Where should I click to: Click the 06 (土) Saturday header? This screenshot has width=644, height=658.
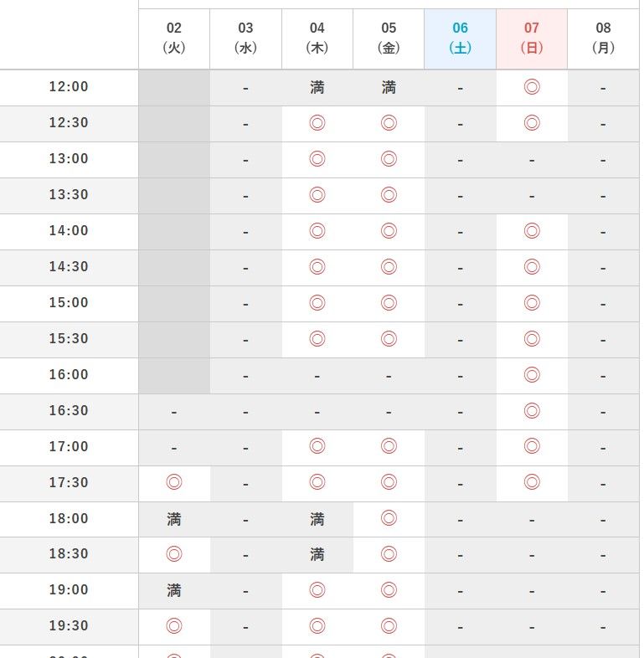460,39
